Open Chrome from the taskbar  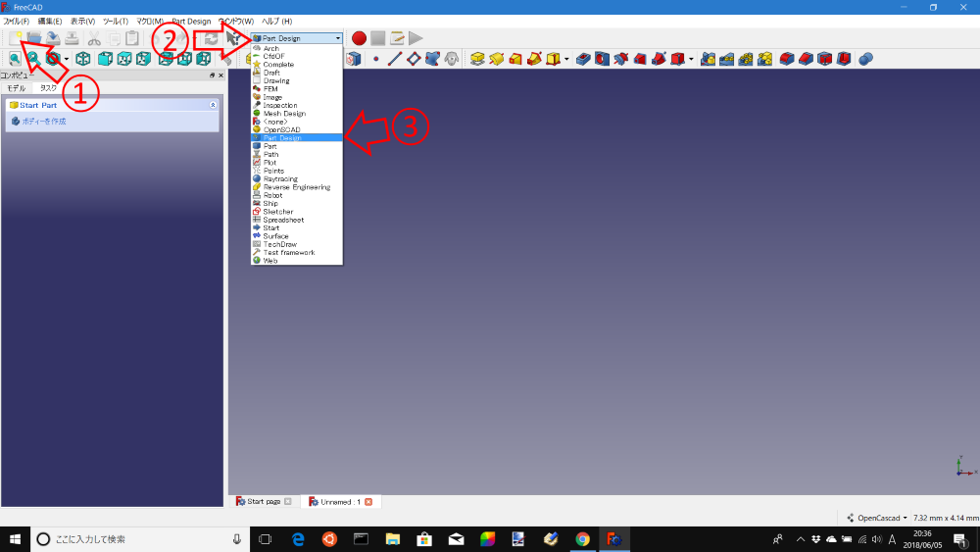point(582,539)
